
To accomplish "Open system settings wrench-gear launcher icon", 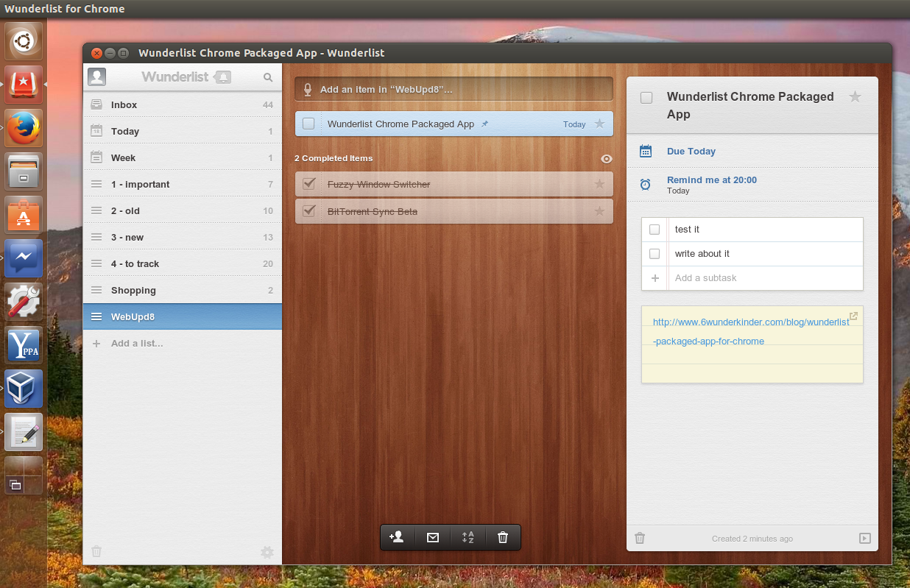I will click(x=24, y=301).
